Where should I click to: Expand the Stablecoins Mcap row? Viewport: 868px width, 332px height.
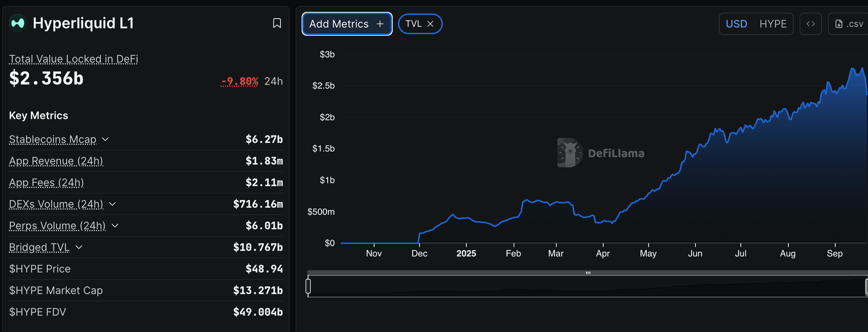coord(105,139)
